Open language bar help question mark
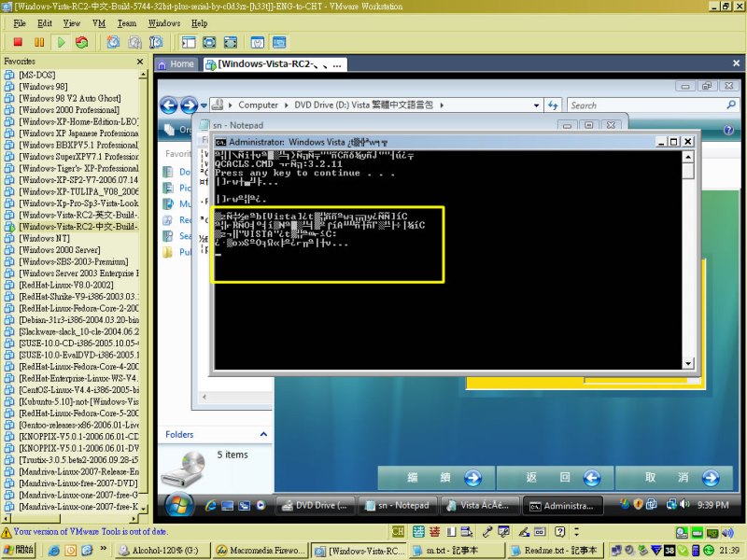The image size is (747, 560). (x=559, y=531)
